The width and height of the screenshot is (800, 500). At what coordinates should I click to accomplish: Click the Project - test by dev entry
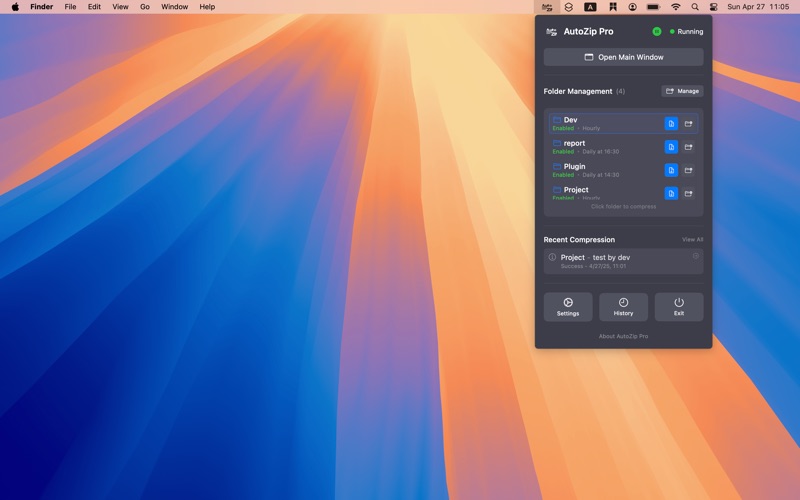pos(623,261)
